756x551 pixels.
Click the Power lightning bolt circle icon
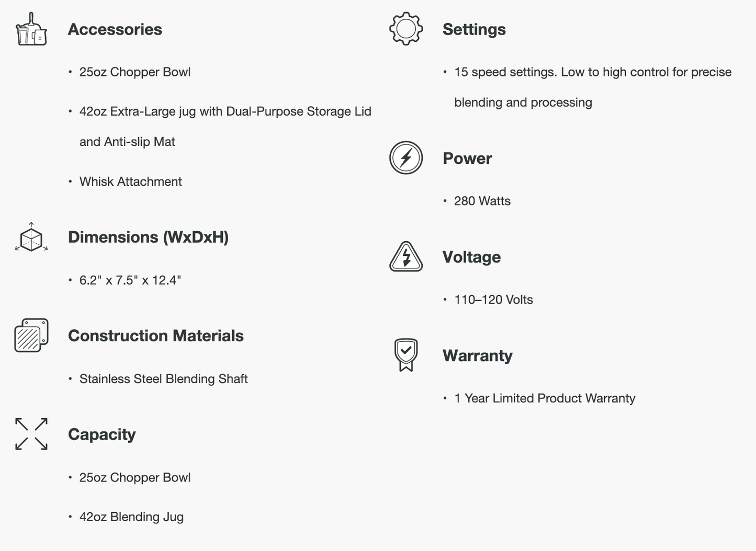pos(406,158)
